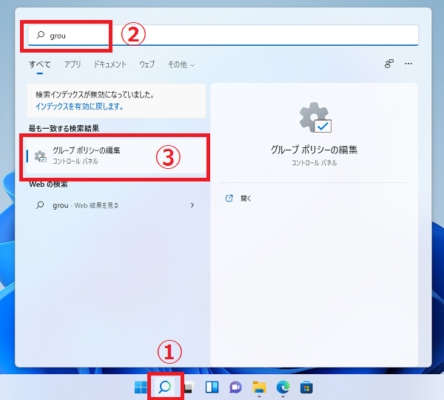Image resolution: width=444 pixels, height=400 pixels.
Task: Launch Teams Chat from the taskbar
Action: (236, 387)
